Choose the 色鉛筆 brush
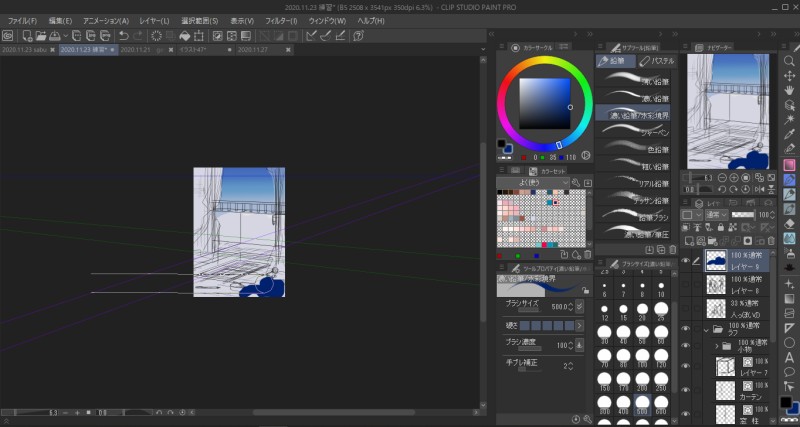 633,148
